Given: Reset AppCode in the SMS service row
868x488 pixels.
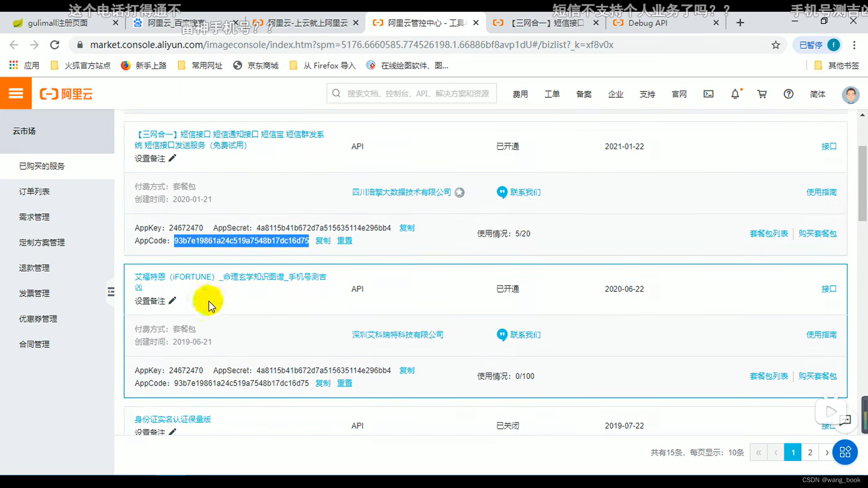Looking at the screenshot, I should coord(344,240).
